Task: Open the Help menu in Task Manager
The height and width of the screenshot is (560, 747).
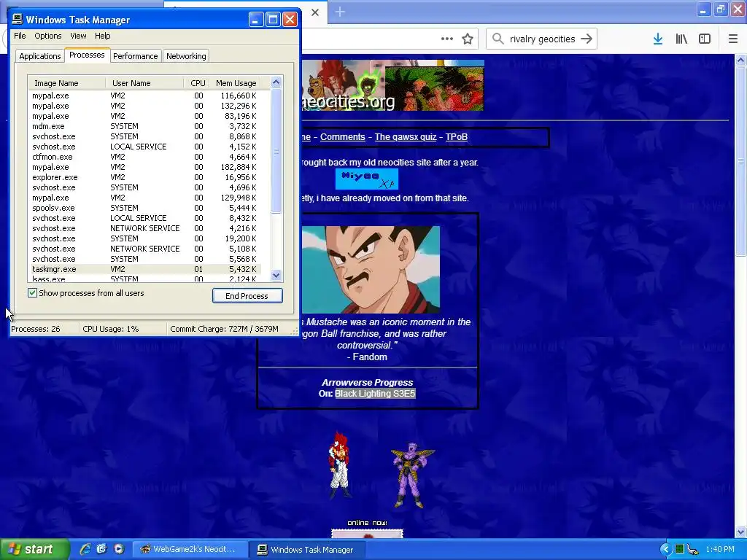Action: (102, 36)
